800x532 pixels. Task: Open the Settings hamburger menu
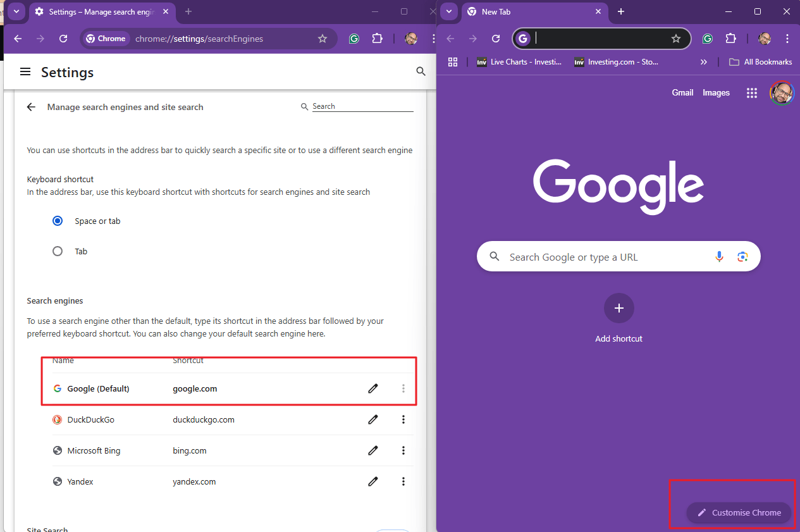(25, 72)
